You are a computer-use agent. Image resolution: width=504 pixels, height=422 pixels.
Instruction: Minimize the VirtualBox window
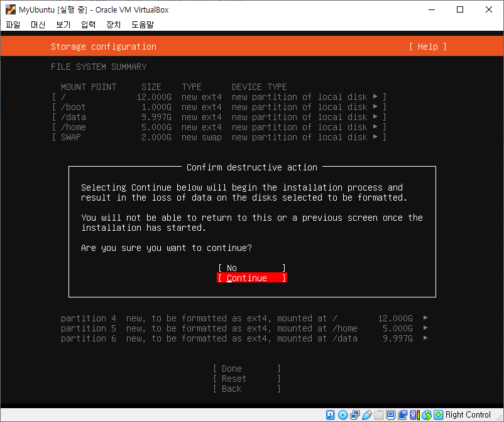point(432,9)
